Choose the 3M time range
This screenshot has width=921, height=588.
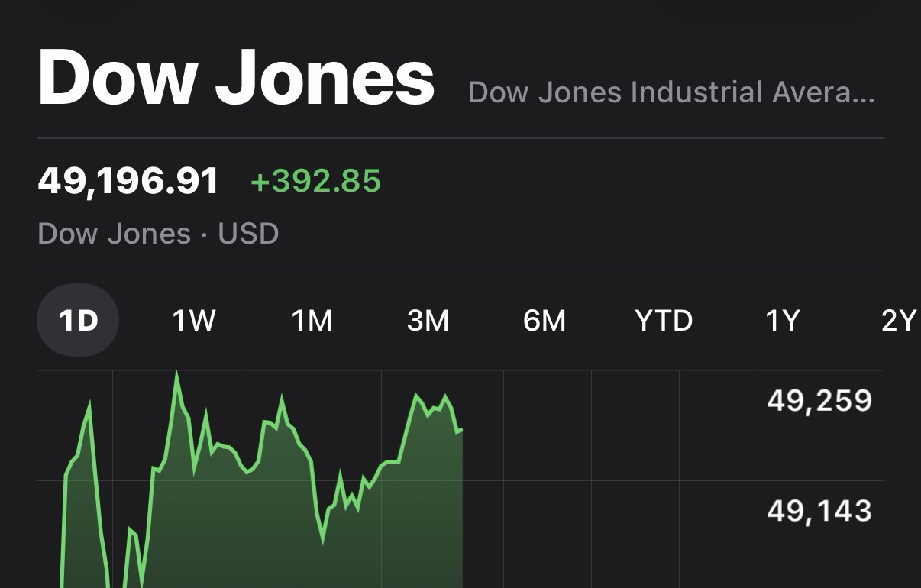coord(428,321)
